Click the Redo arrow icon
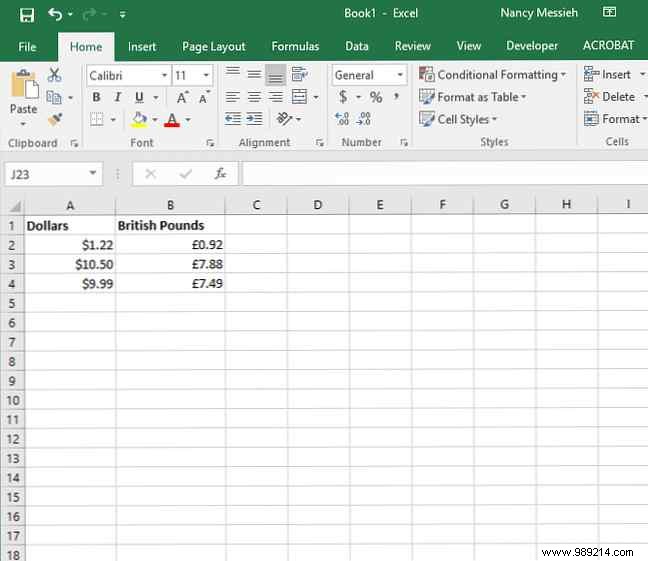This screenshot has height=561, width=648. tap(89, 15)
